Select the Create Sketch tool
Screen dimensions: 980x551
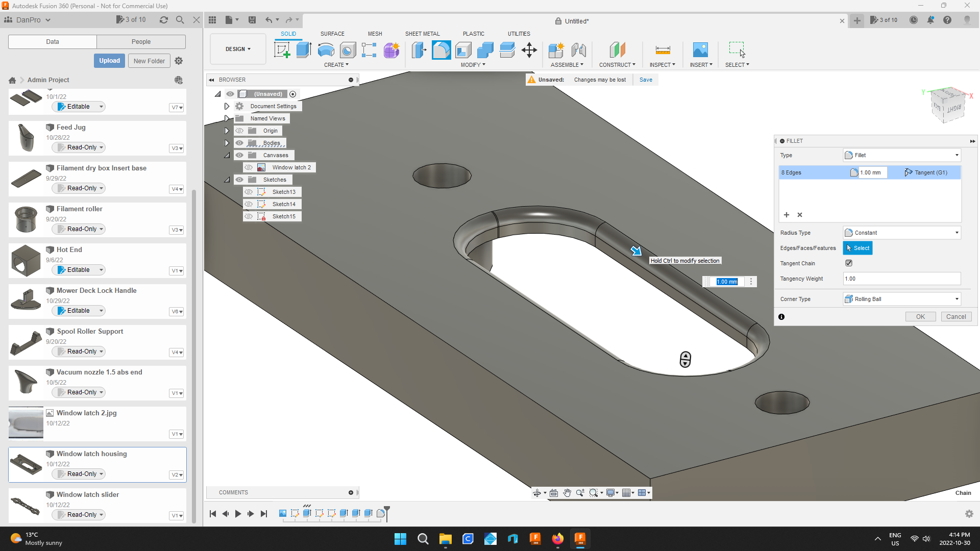click(x=282, y=50)
